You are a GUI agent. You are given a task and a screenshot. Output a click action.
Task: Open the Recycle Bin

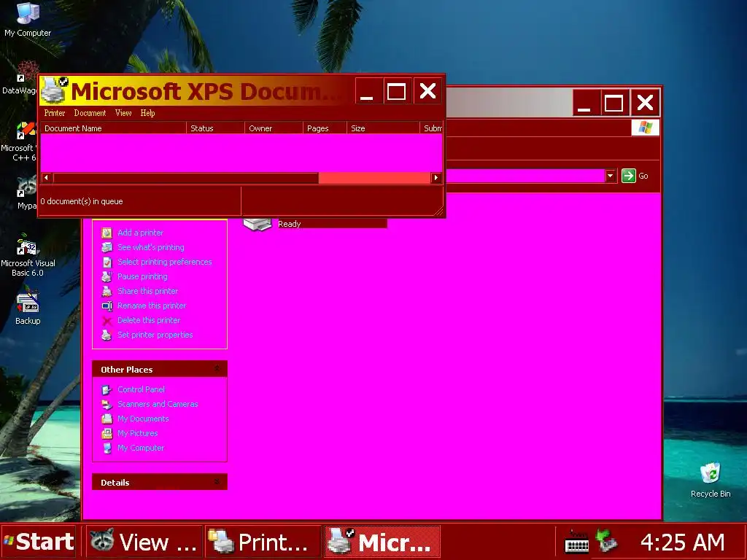pos(711,480)
